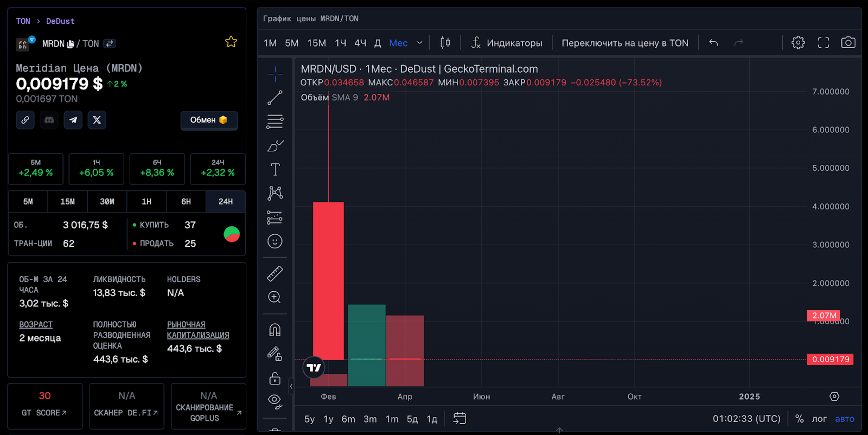Viewport: 868px width, 435px height.
Task: Open the Telegram link icon
Action: click(x=73, y=120)
